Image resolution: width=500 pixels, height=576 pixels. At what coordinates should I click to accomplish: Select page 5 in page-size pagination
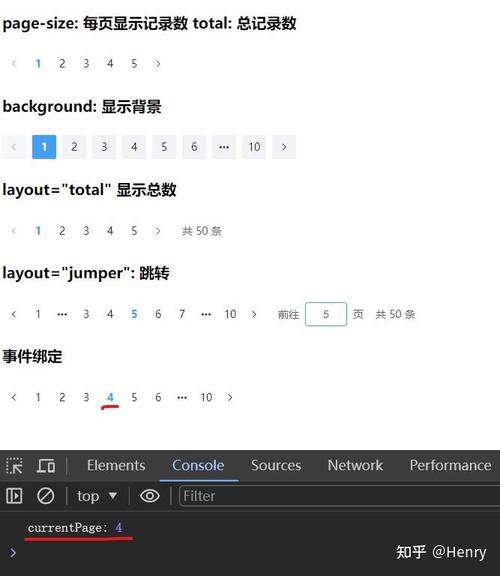[x=134, y=64]
